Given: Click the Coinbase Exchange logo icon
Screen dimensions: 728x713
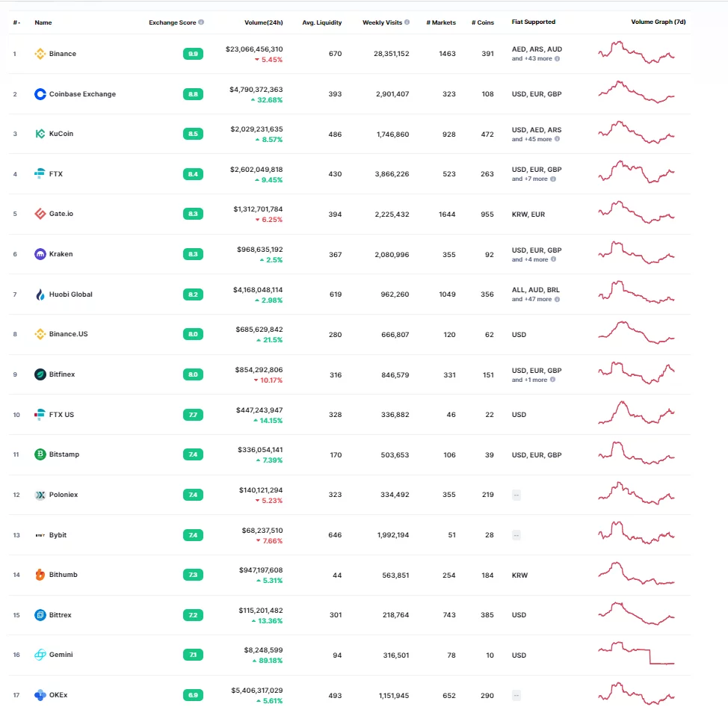Looking at the screenshot, I should click(40, 94).
